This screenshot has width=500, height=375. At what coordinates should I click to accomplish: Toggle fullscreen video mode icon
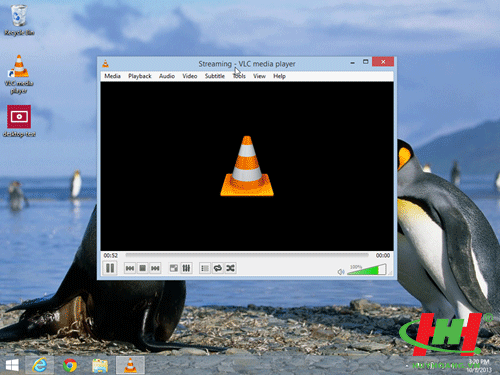pos(174,268)
